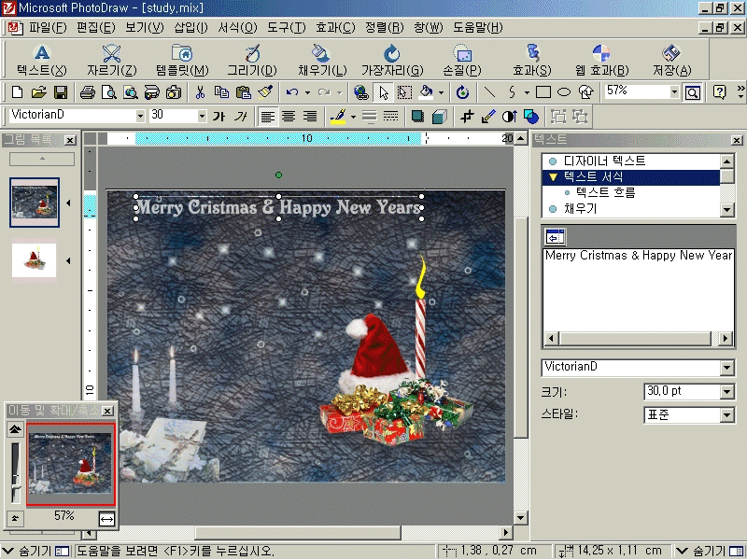747x560 pixels.
Task: Set text alignment to center
Action: 289,116
